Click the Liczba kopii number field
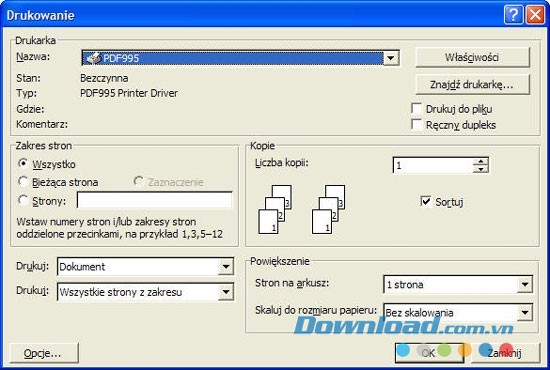Screen dimensions: 550x370 (433, 165)
